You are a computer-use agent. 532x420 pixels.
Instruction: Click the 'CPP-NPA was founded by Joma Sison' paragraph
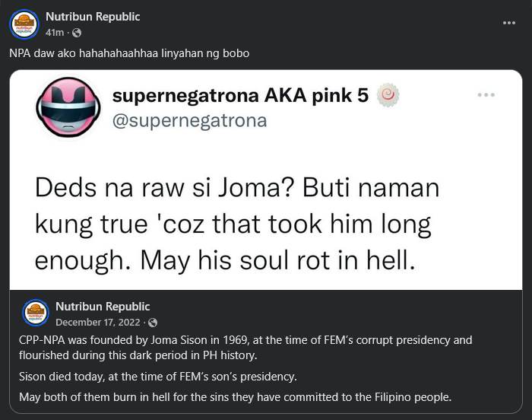(x=245, y=346)
